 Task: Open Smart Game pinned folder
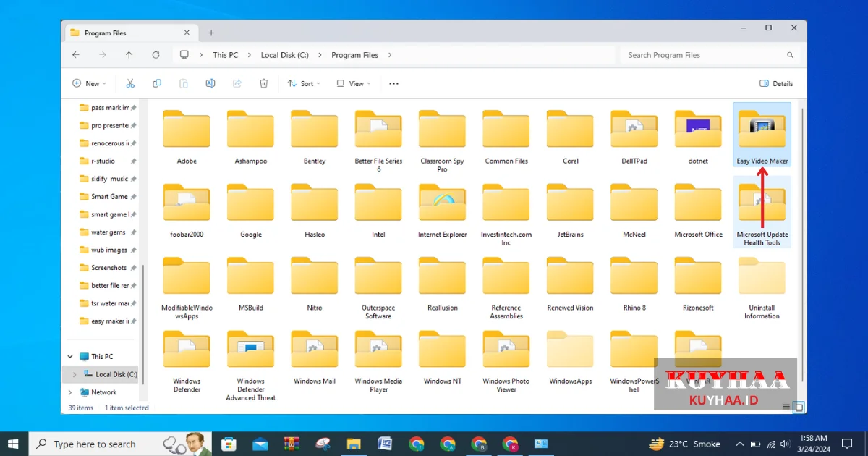click(107, 197)
